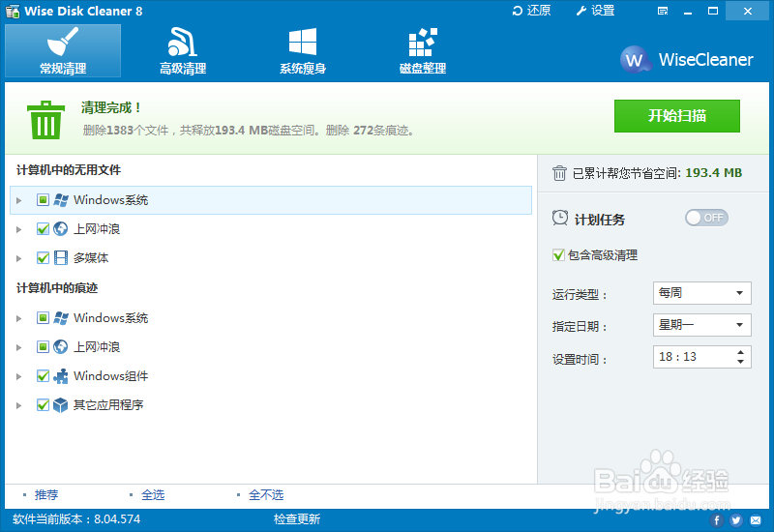This screenshot has width=774, height=532.
Task: Toggle Windows系统 checkbox under 痕迹
Action: (x=43, y=318)
